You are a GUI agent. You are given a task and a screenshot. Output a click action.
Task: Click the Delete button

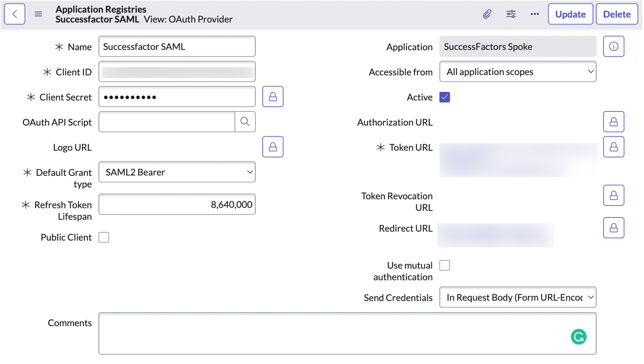[617, 14]
